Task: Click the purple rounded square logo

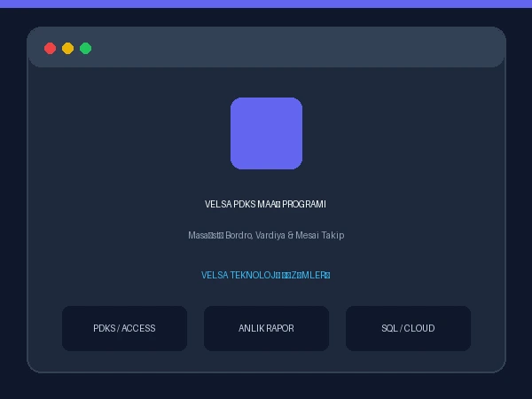Action: tap(266, 133)
